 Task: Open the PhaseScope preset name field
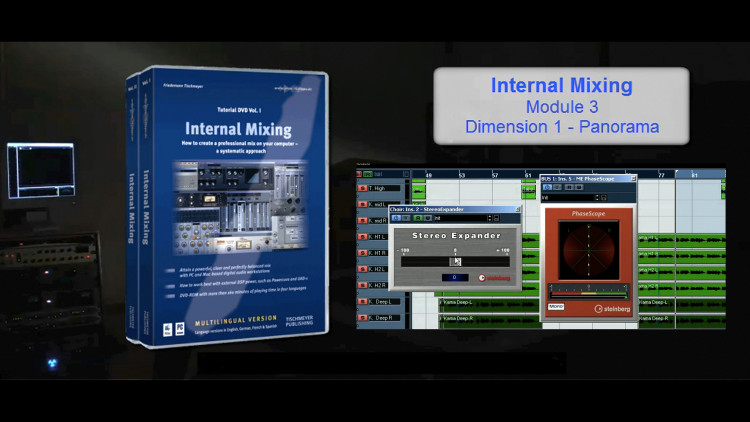point(568,197)
